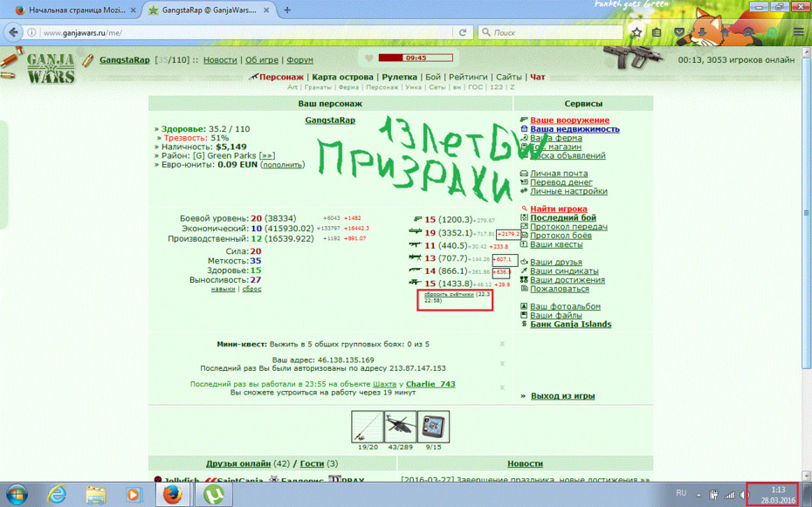Click the навыки link under stats
Screen dimensions: 812x507
pyautogui.click(x=223, y=289)
